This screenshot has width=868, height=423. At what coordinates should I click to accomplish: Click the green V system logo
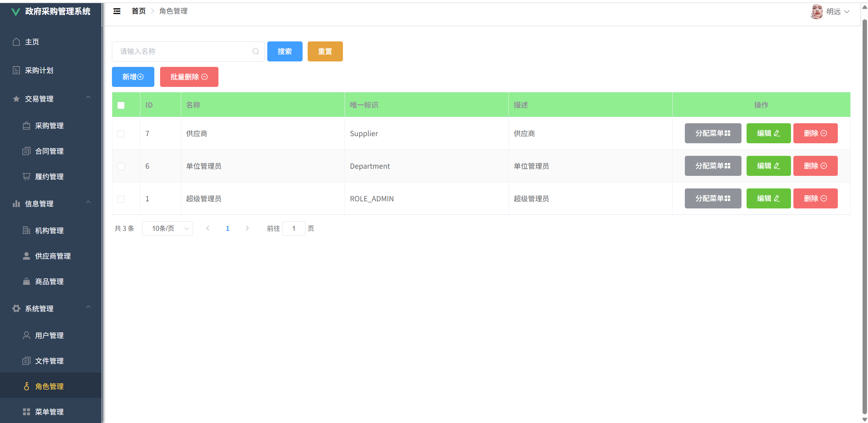point(16,12)
